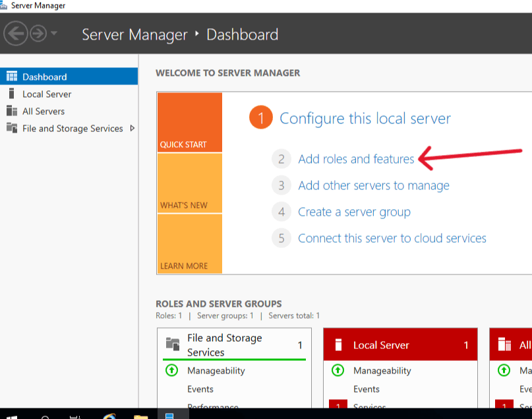
Task: Click the Server Manager breadcrumb text
Action: (134, 34)
